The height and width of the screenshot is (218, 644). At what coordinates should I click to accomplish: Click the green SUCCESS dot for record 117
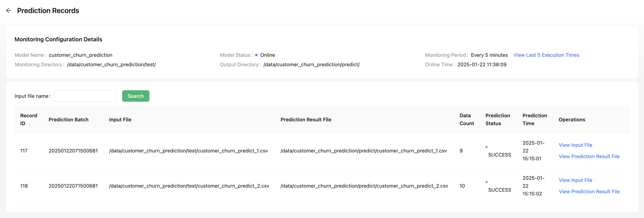click(x=486, y=147)
